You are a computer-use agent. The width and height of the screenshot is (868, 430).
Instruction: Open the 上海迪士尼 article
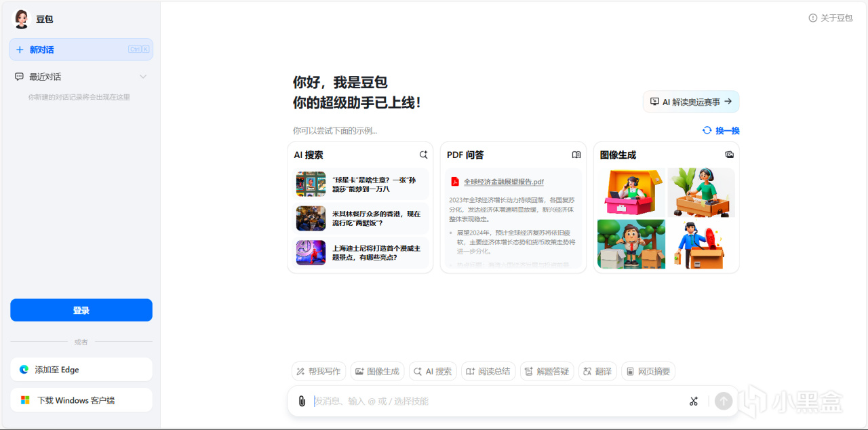coord(361,252)
